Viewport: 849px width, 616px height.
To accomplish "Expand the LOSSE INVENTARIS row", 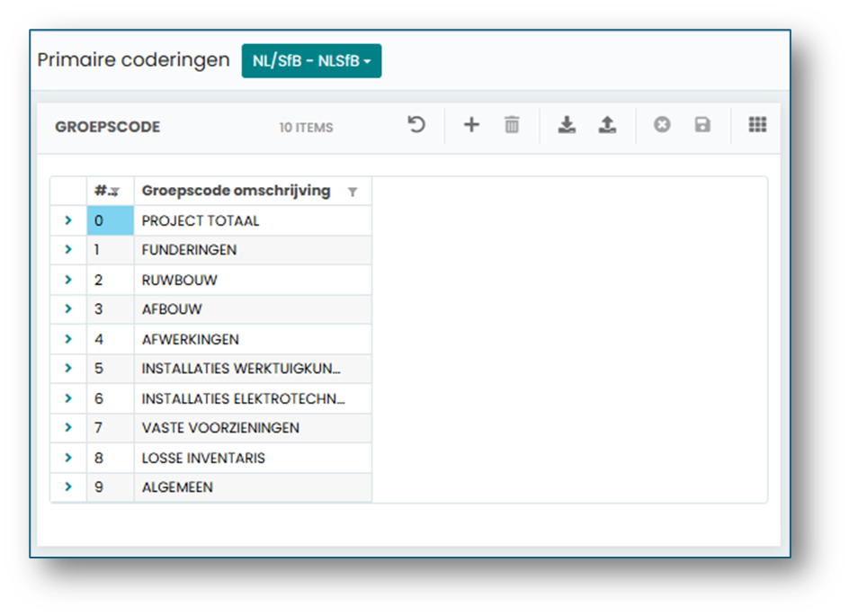I will pyautogui.click(x=68, y=458).
